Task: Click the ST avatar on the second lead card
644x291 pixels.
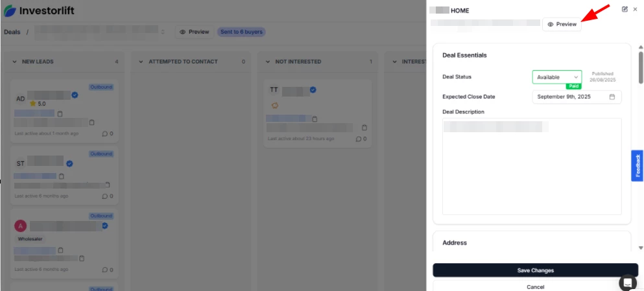Action: (21, 164)
